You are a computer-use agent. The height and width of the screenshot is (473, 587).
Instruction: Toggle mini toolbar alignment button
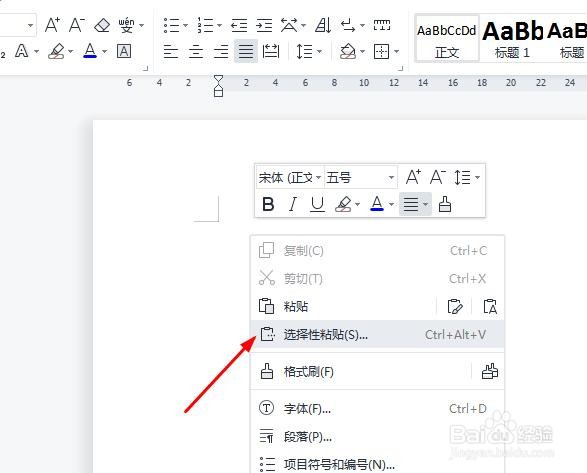[x=411, y=204]
